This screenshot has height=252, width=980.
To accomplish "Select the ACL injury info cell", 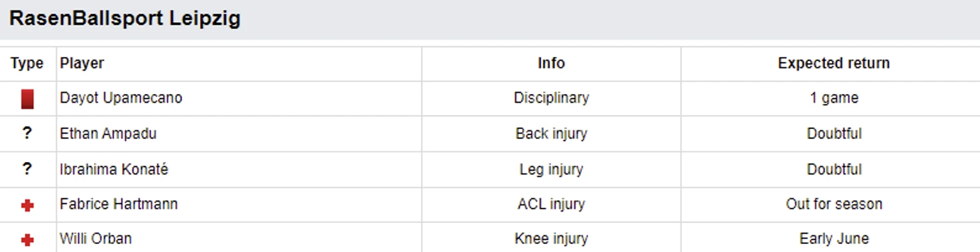I will 551,204.
